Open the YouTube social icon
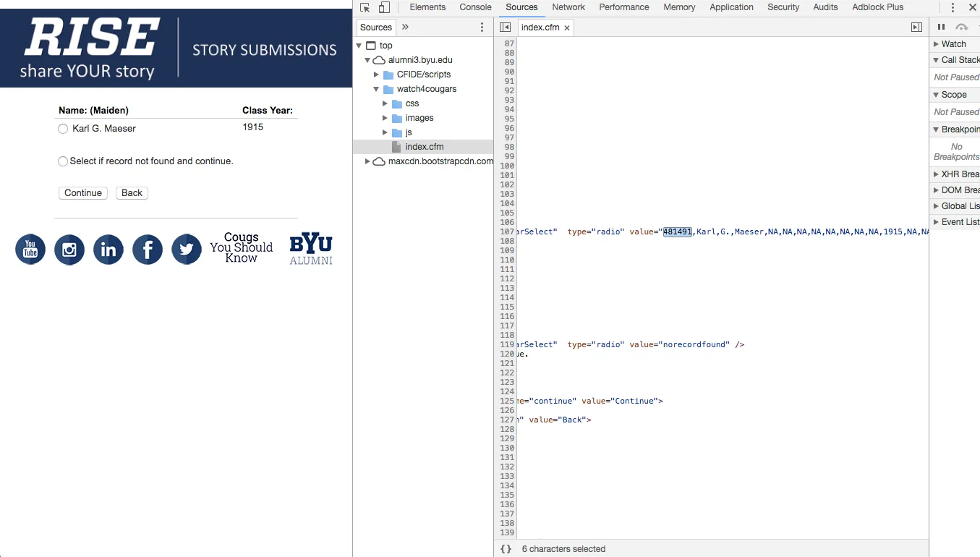This screenshot has width=980, height=557. point(30,250)
